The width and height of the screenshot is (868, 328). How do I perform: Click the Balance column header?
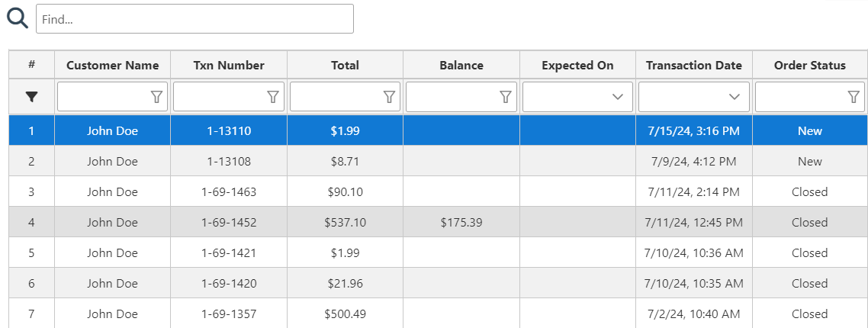pos(461,66)
